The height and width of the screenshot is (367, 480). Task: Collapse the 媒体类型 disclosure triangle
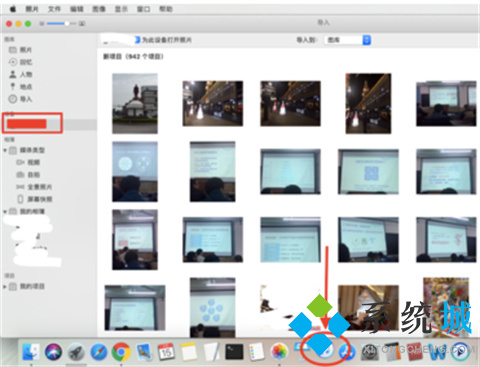(x=5, y=150)
